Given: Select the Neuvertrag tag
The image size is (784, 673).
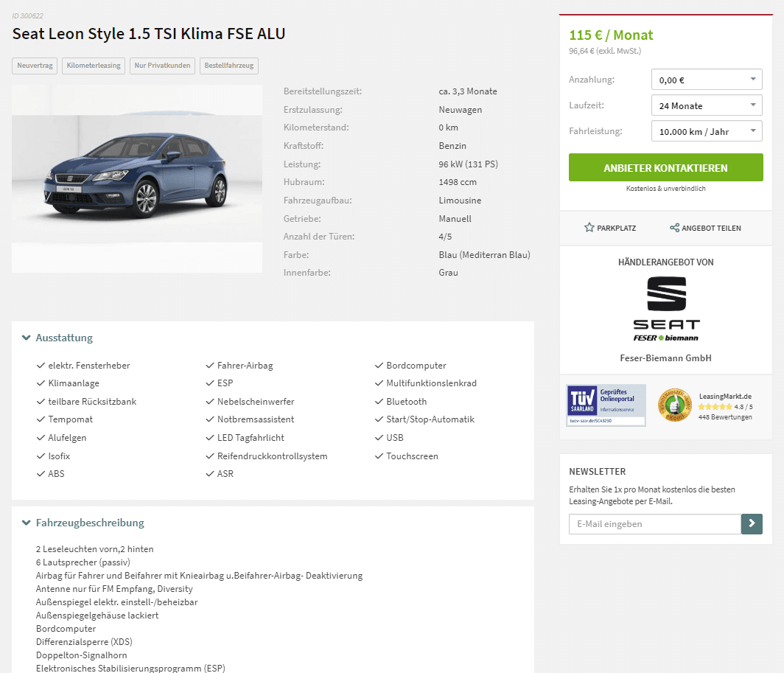Looking at the screenshot, I should coord(35,66).
